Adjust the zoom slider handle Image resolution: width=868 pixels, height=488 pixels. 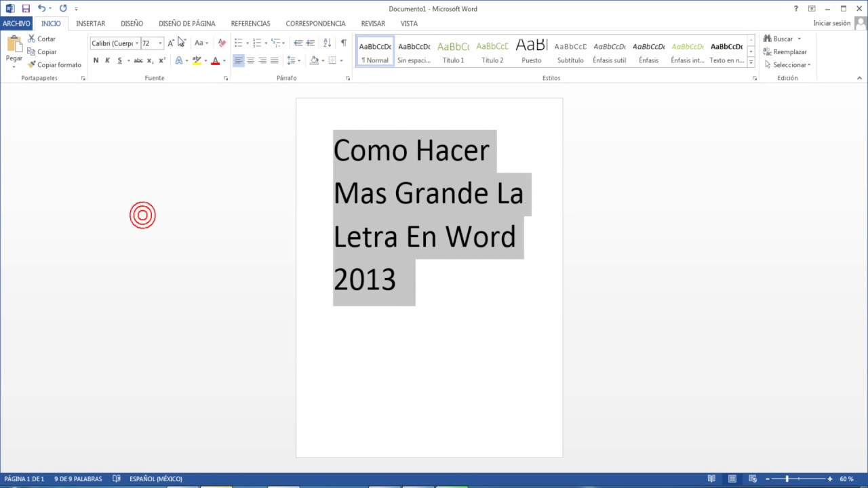pos(787,479)
